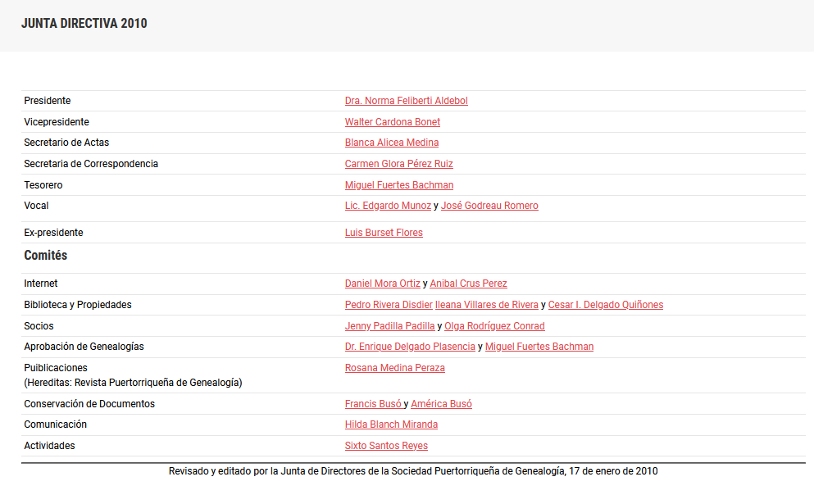Select Carmen Glora Pérez Ruiz link
This screenshot has height=504, width=814.
coord(398,164)
